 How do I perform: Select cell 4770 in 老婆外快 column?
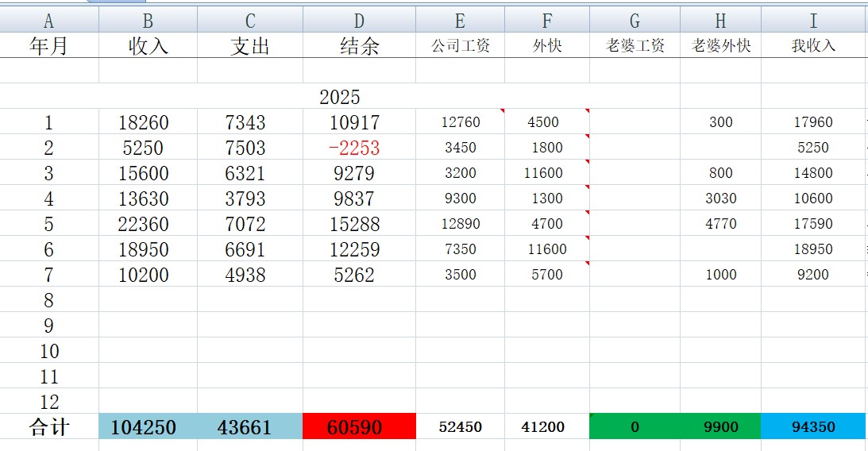click(721, 224)
